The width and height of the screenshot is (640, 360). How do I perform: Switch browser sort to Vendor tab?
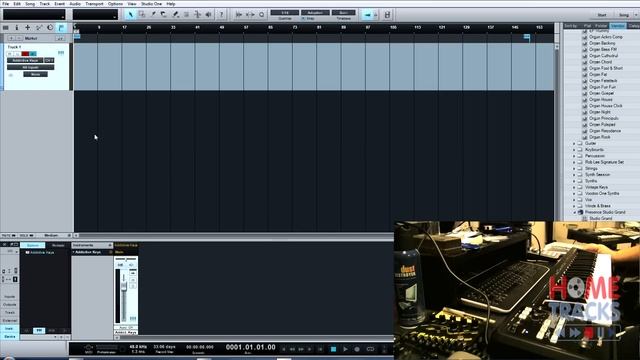pos(618,26)
